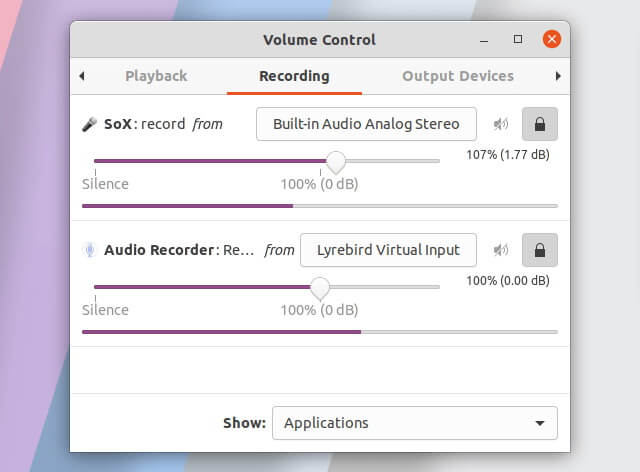Minimize the Volume Control window
Screen dimensions: 640x472
coord(484,40)
